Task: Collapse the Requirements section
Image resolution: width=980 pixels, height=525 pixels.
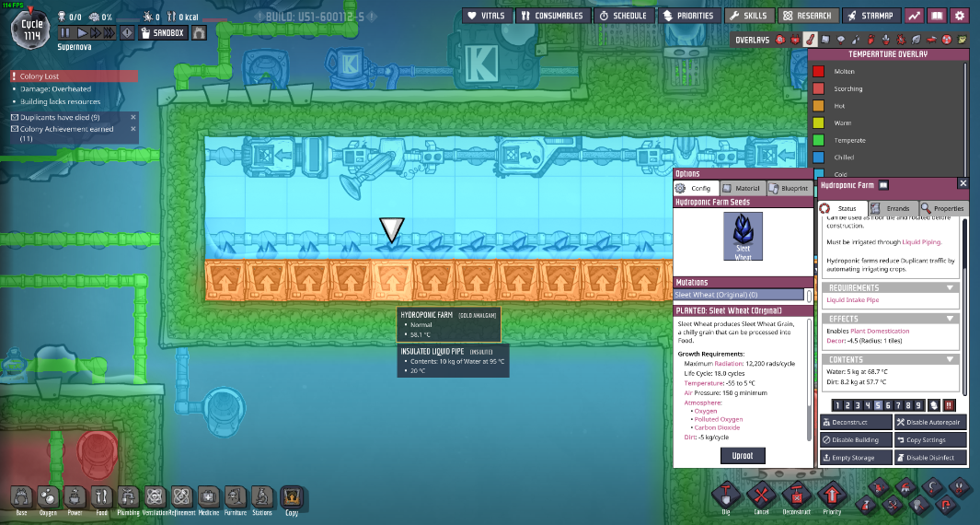Action: (890, 288)
